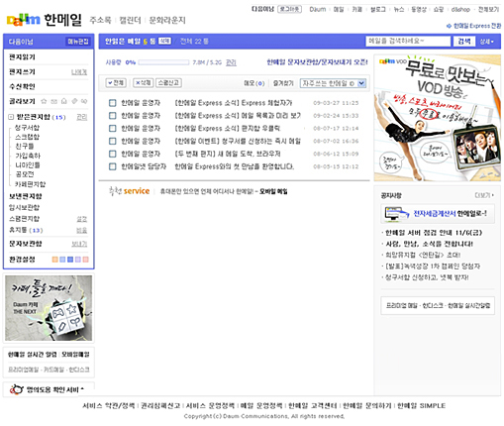Screen dimensions: 504x426
Task: Click the 비움 link beside 휴지통
Action: pos(82,231)
